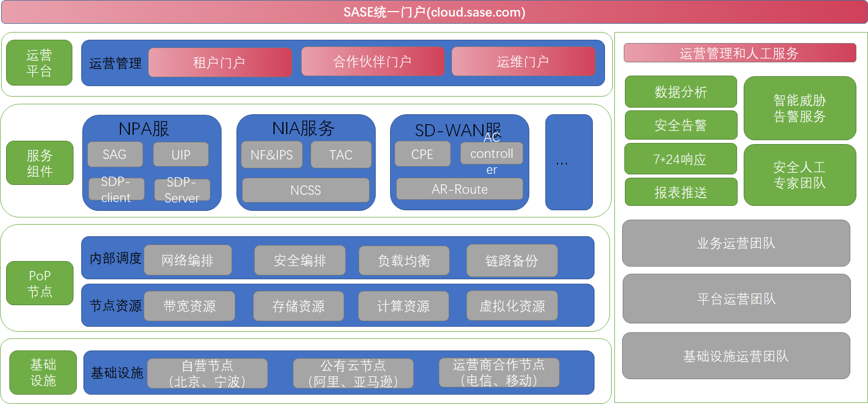Select the 租户门户 box
The image size is (868, 404).
[220, 62]
